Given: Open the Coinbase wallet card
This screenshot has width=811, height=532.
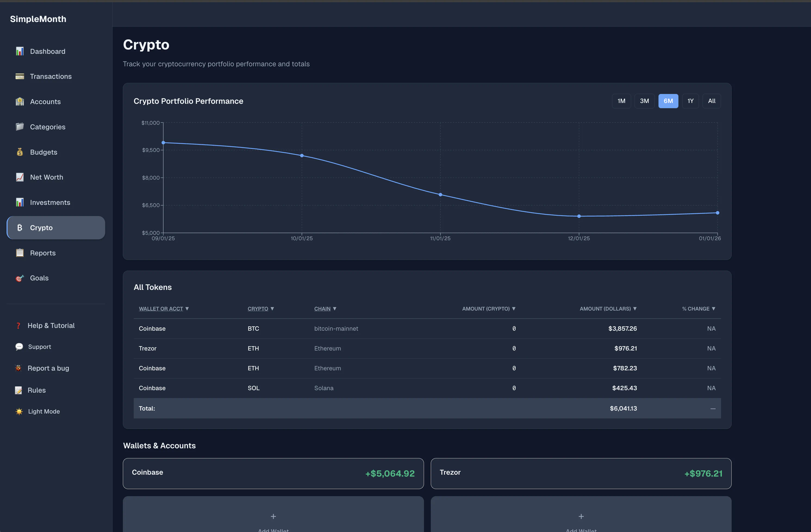Looking at the screenshot, I should click(273, 473).
